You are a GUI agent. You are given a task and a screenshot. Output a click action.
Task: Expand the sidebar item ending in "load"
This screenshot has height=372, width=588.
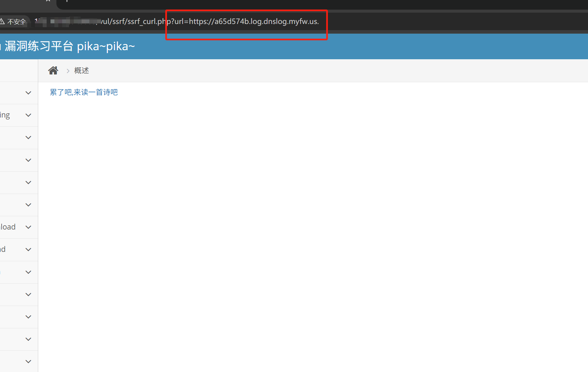coord(19,227)
